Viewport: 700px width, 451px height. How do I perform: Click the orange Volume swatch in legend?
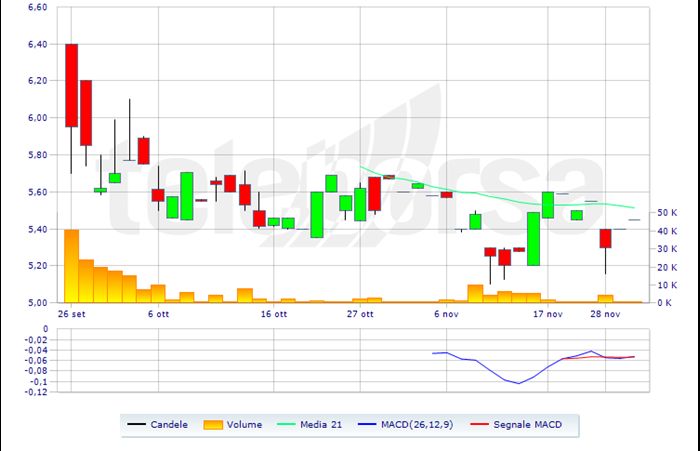point(211,425)
